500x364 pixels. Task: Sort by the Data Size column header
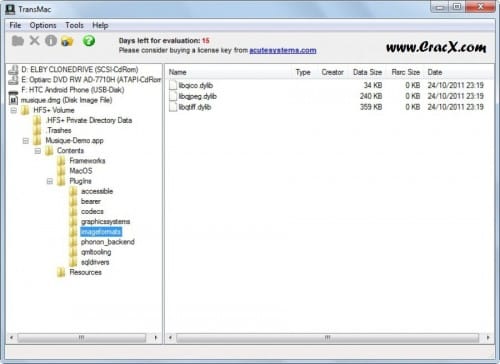[x=367, y=72]
